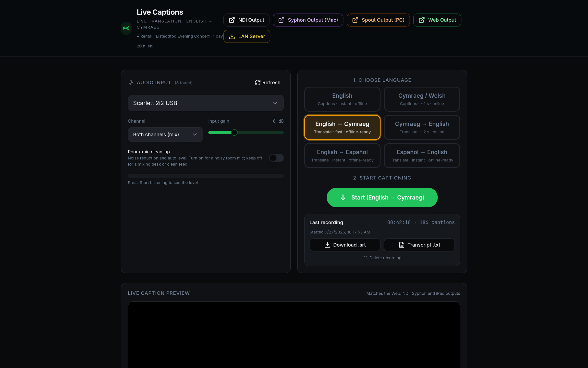Screen dimensions: 588x368
Task: Click the black live caption preview area
Action: point(294,335)
